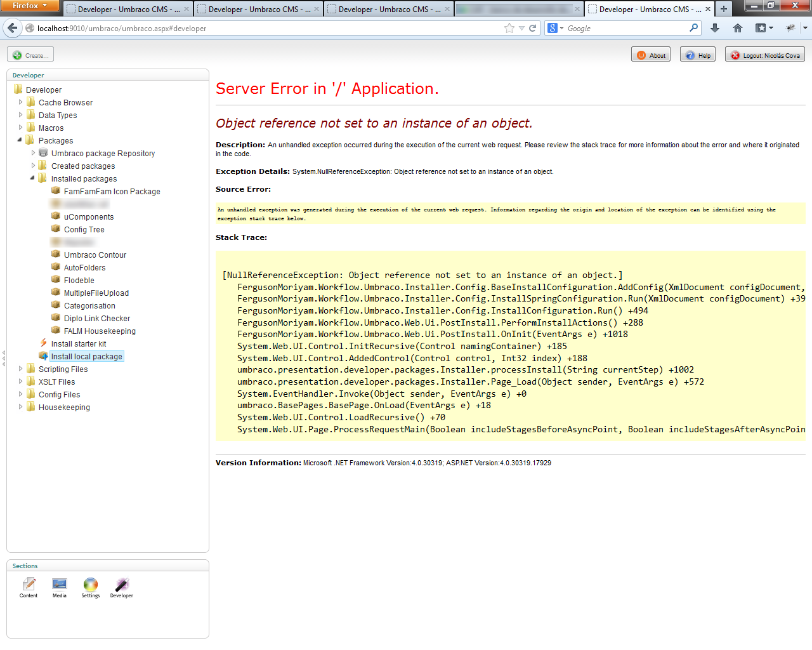Open the Content section icon

click(x=29, y=587)
